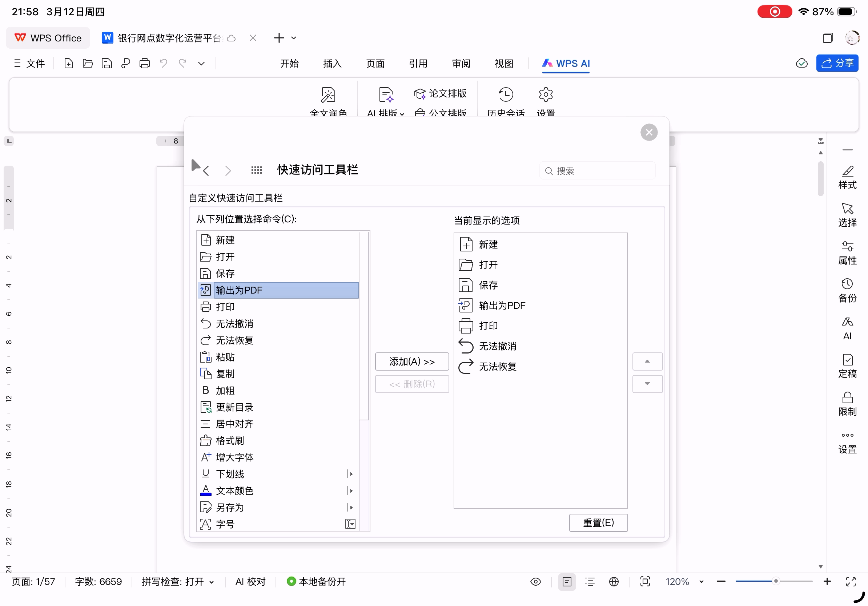Expand the 拼写检查 spell check dropdown
Image resolution: width=868 pixels, height=606 pixels.
coord(212,582)
